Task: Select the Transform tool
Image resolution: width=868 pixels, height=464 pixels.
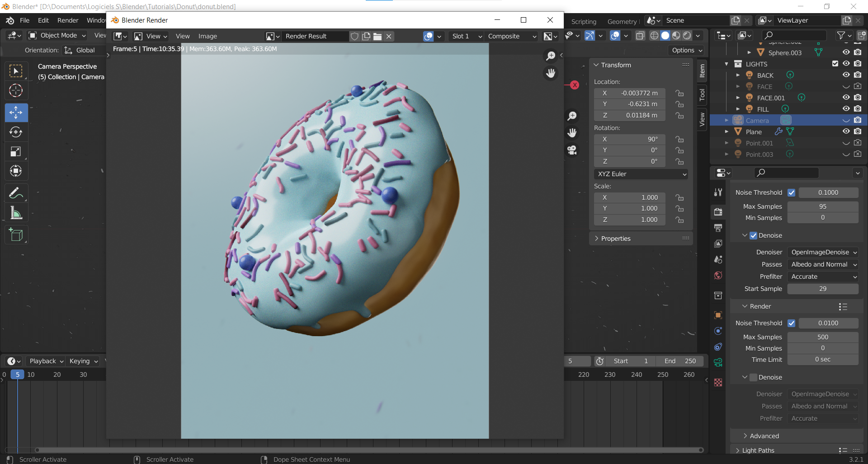Action: point(16,171)
